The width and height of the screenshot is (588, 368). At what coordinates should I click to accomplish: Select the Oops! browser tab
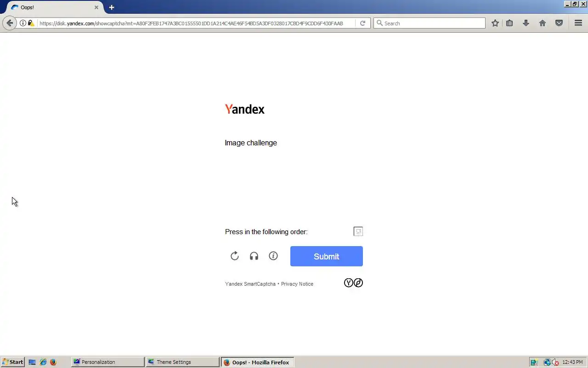tap(54, 7)
